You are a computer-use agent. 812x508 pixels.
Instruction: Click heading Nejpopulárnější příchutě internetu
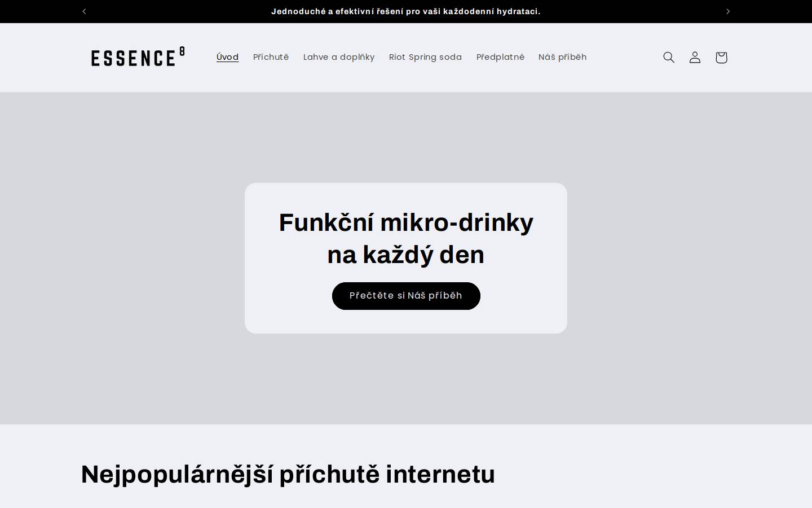pyautogui.click(x=288, y=474)
